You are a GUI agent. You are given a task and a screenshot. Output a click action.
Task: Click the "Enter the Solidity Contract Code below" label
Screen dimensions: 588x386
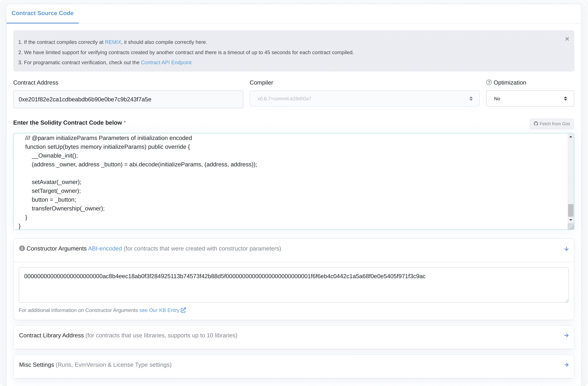tap(68, 123)
